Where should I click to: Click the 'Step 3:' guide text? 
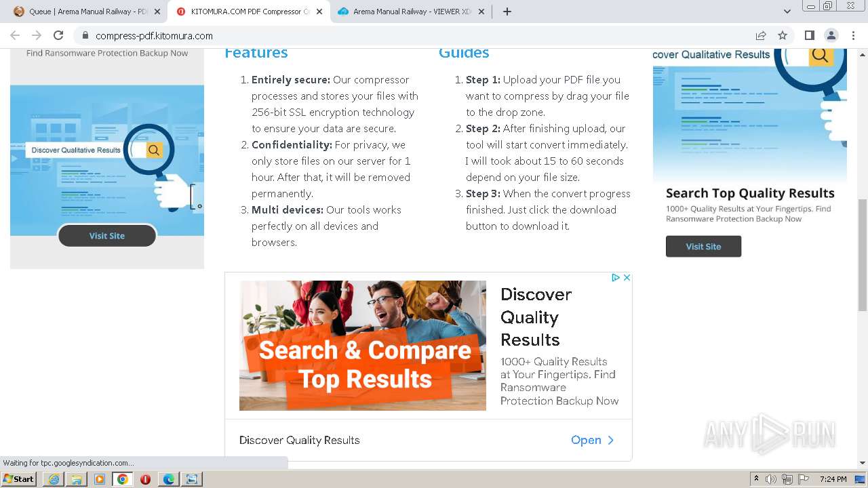(x=483, y=193)
